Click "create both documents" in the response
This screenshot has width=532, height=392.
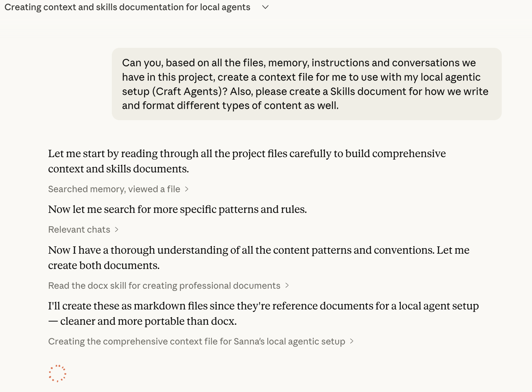coord(104,265)
